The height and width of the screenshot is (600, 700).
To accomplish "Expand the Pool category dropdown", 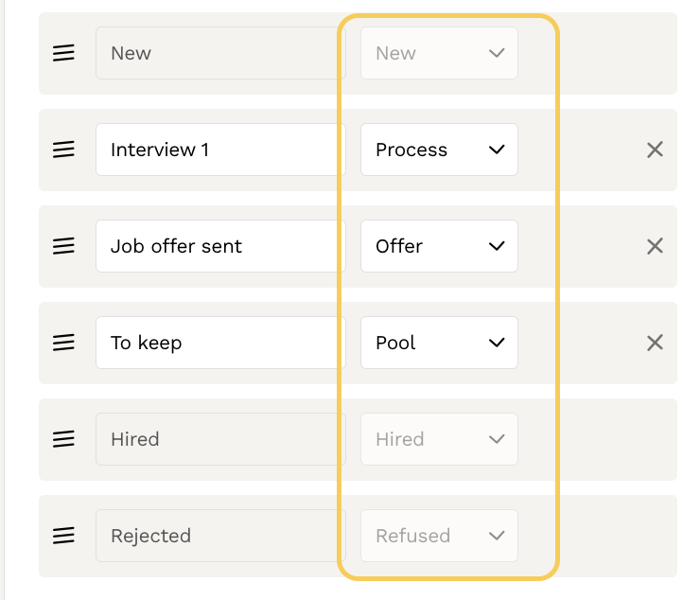I will point(439,343).
